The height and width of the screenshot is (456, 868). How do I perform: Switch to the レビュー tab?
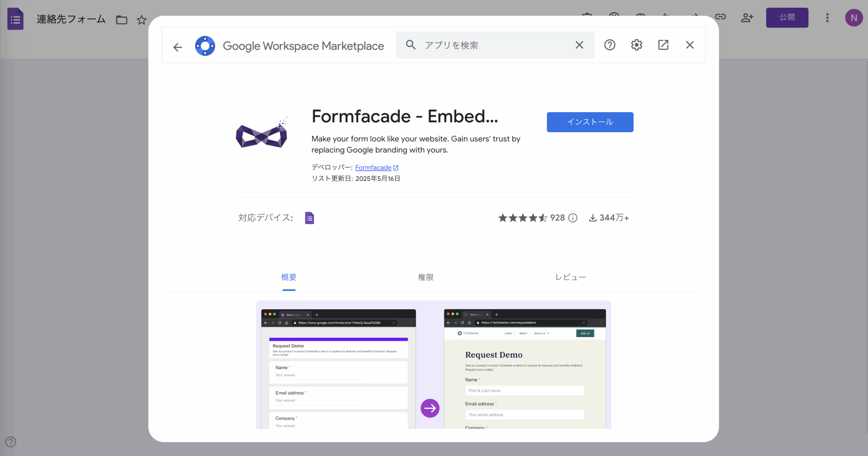570,277
